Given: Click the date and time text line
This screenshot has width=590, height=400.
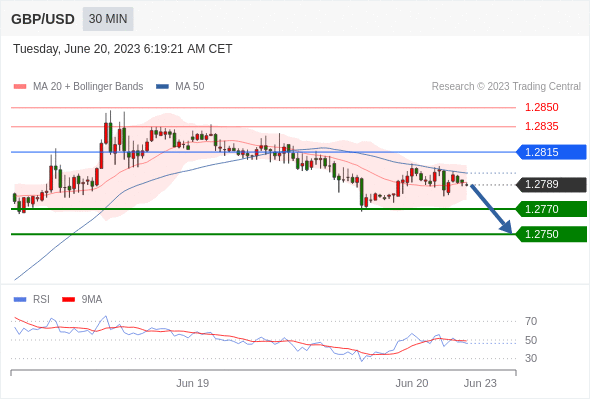Looking at the screenshot, I should coord(123,49).
